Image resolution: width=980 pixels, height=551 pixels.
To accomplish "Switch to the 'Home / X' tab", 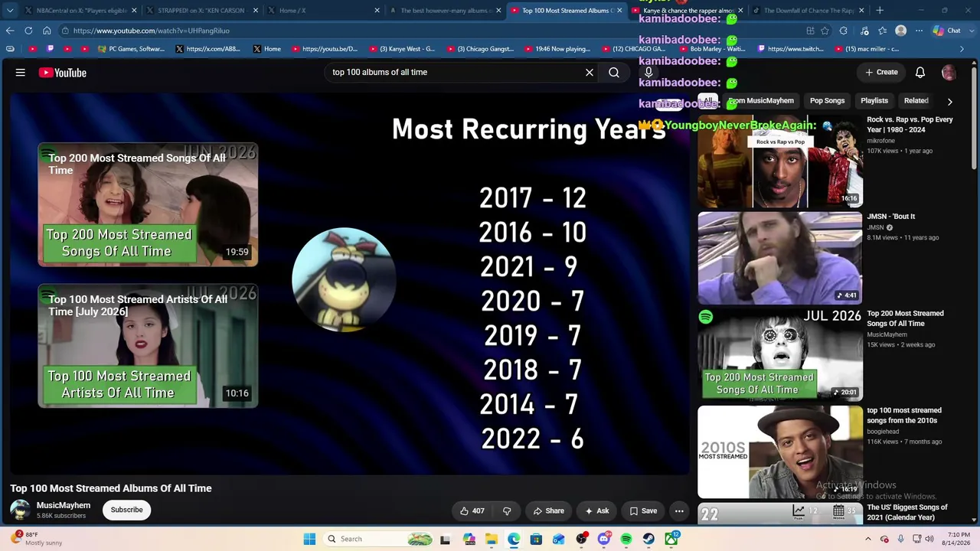I will click(x=323, y=11).
